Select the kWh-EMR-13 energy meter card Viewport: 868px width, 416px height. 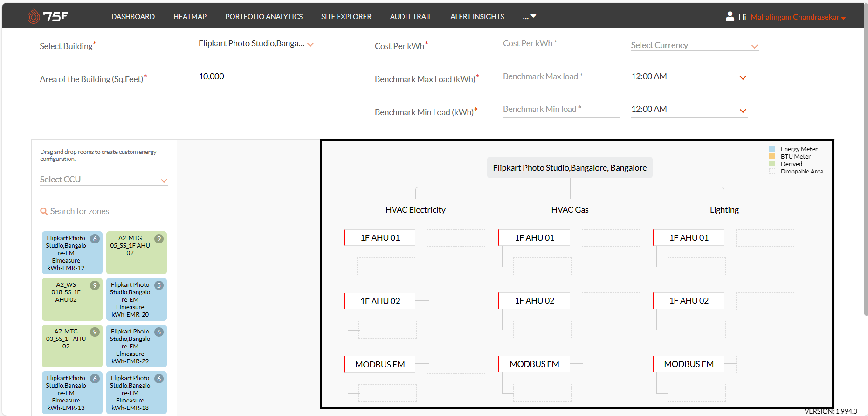(x=72, y=393)
